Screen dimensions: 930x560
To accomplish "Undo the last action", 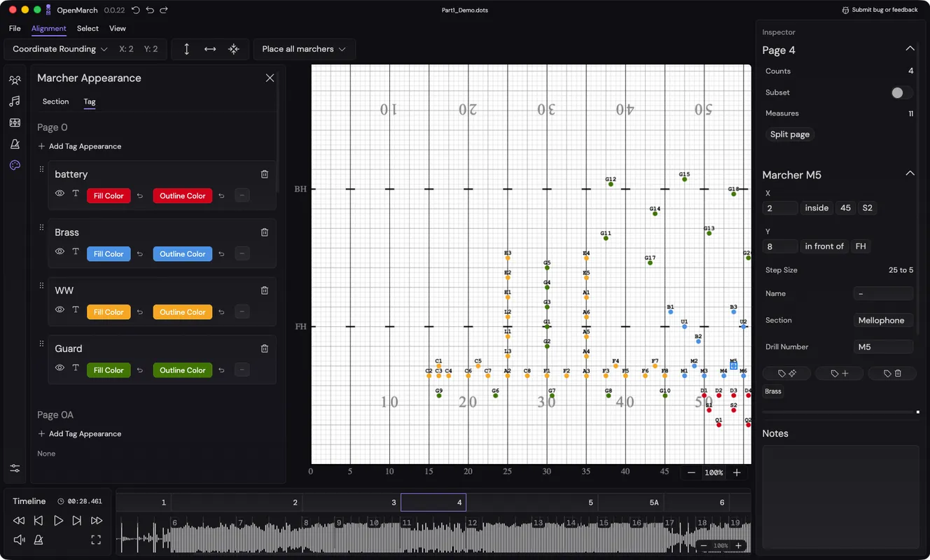I will [150, 10].
